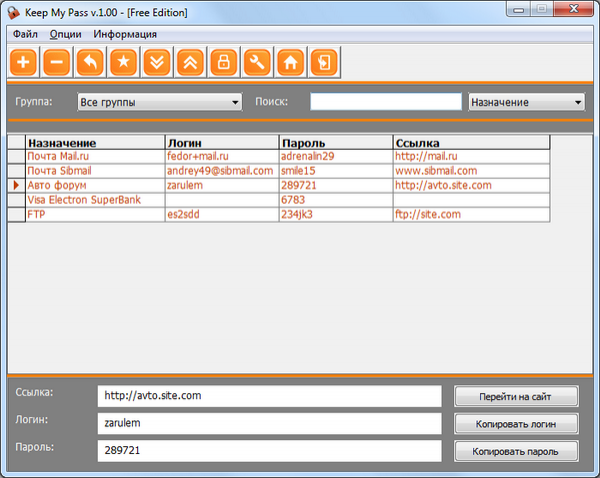Click the star icon in the toolbar
This screenshot has width=600, height=478.
pyautogui.click(x=124, y=62)
